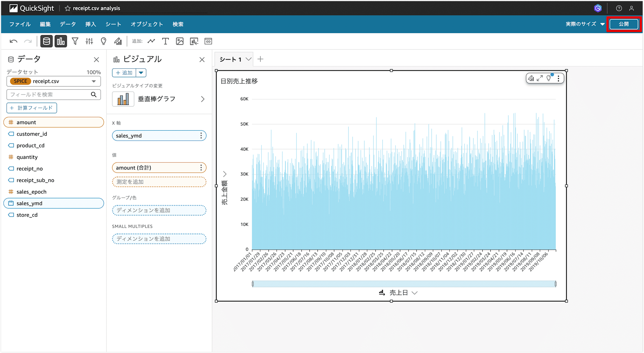Viewport: 644px width, 353px height.
Task: Click ディメンションを追加 under グループ/色
Action: [159, 210]
